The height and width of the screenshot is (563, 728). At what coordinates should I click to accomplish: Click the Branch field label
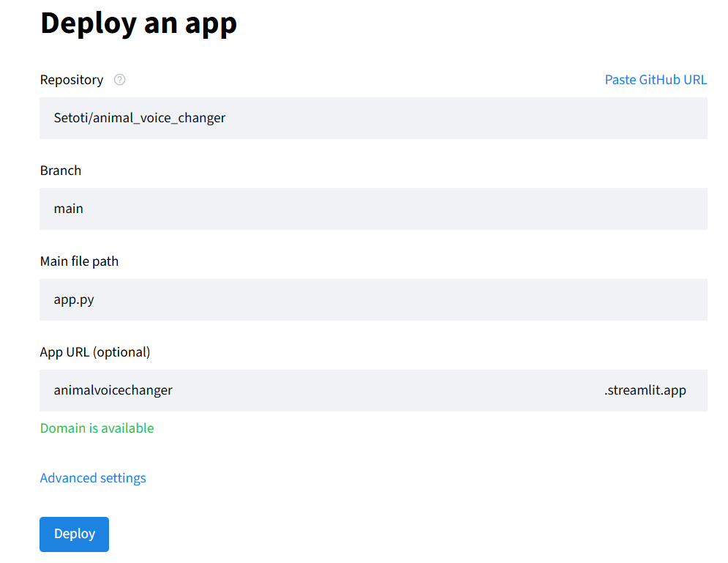point(61,171)
